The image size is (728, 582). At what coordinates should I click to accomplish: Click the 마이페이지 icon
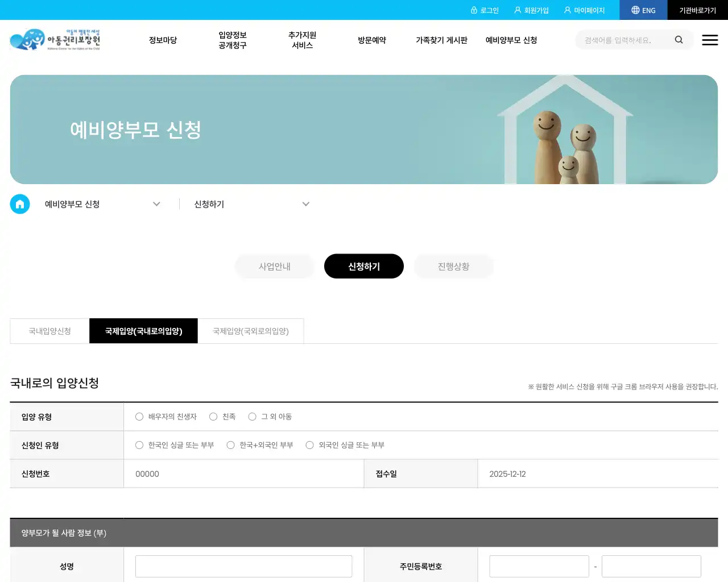[x=567, y=10]
